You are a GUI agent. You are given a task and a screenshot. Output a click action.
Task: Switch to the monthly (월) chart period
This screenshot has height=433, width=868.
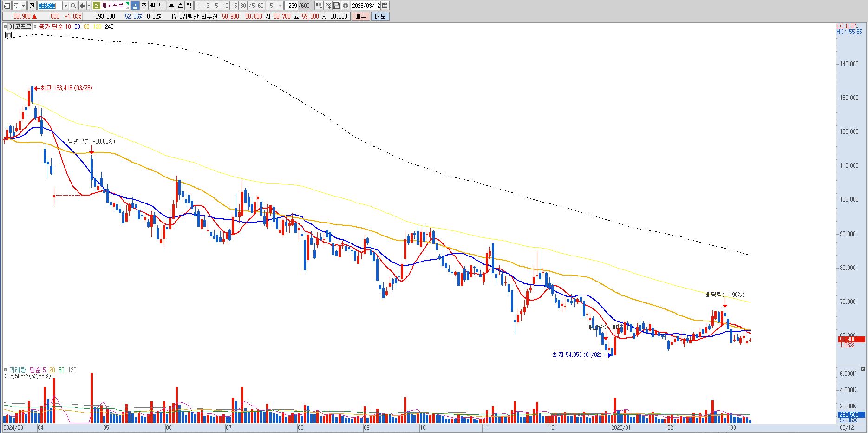pos(152,6)
